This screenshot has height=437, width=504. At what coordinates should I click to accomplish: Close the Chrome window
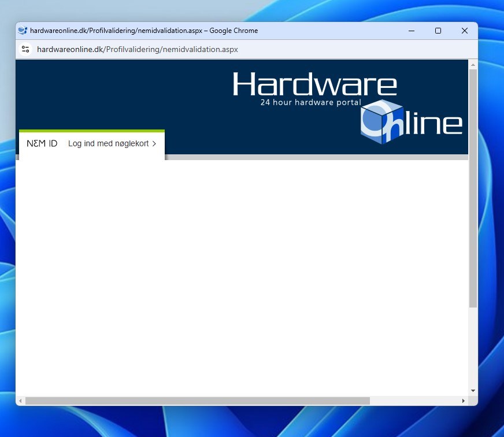(x=465, y=31)
